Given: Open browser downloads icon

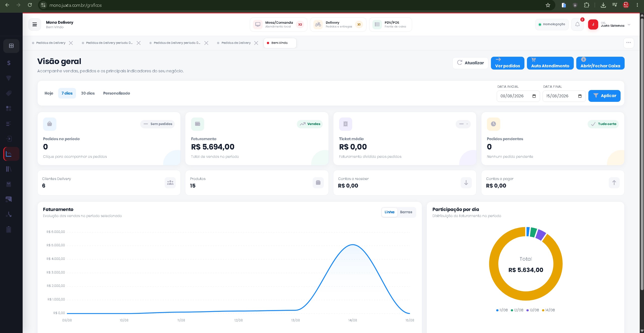Looking at the screenshot, I should pyautogui.click(x=603, y=5).
